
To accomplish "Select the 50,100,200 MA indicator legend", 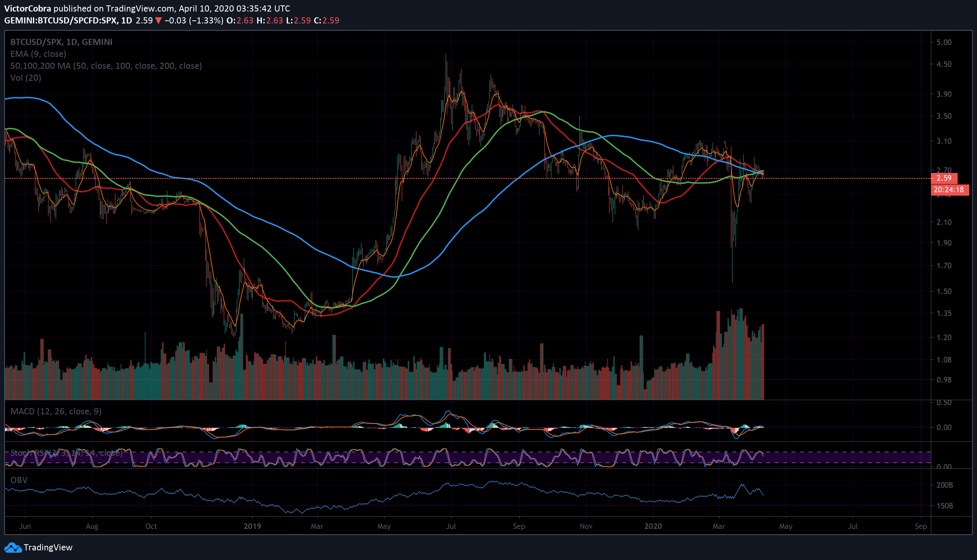I will tap(106, 66).
